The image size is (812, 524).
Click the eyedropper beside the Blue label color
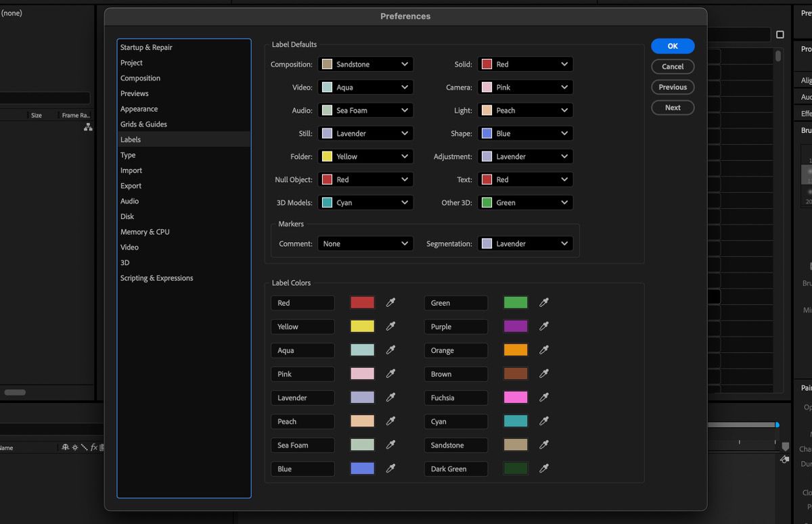coord(391,469)
